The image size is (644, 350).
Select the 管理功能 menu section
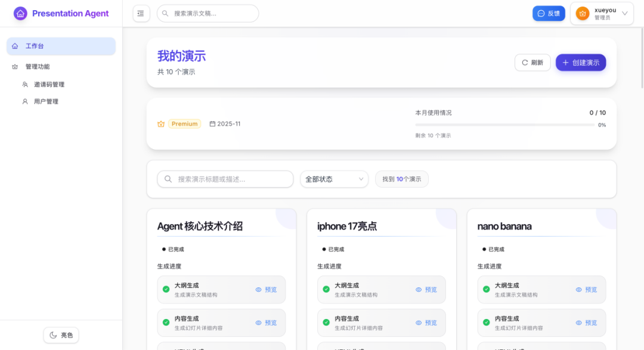(x=61, y=67)
